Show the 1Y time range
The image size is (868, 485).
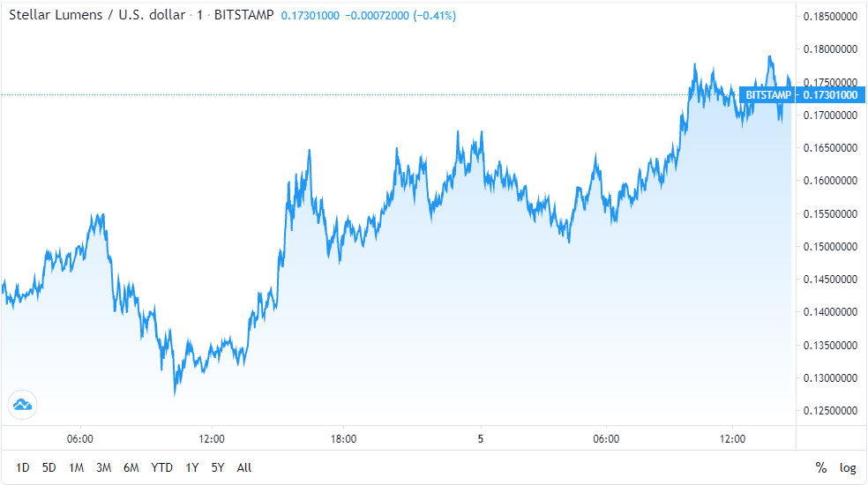191,467
